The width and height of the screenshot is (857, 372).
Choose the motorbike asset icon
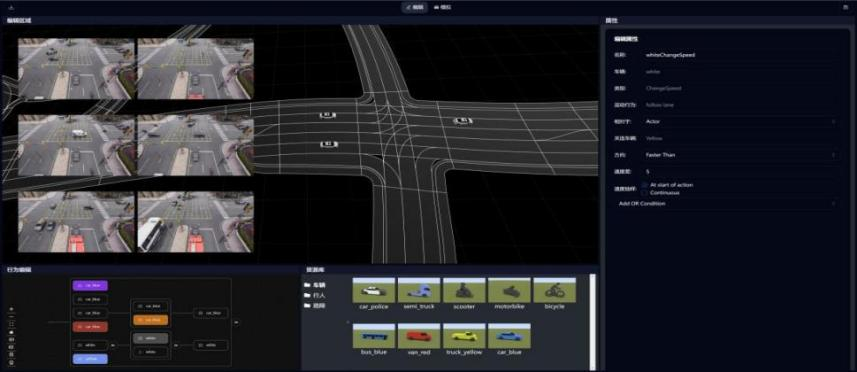click(509, 290)
